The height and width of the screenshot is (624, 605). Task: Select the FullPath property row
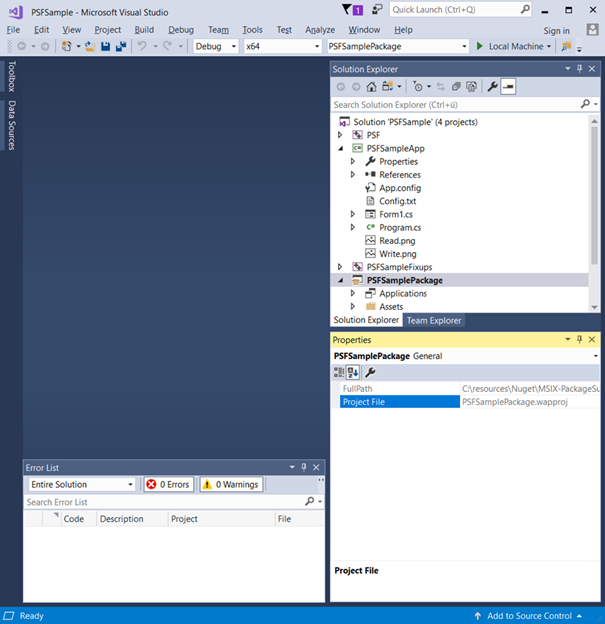coord(470,388)
